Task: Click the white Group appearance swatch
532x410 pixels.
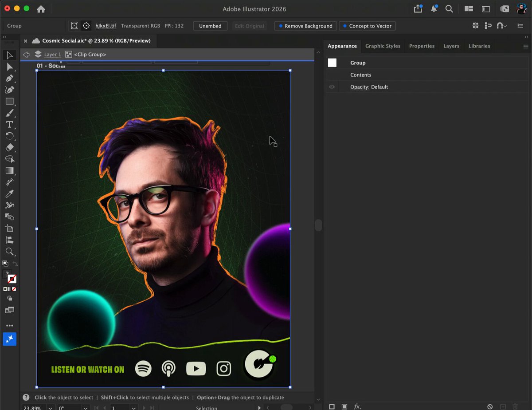Action: tap(332, 63)
